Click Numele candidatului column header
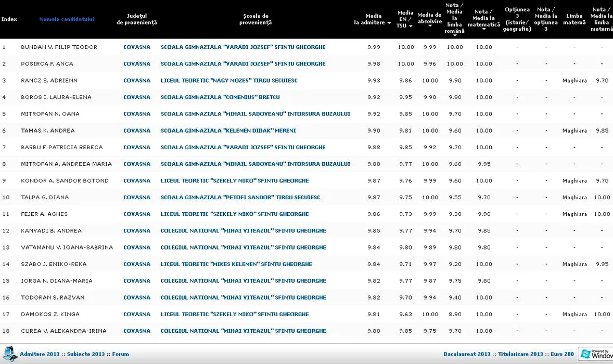 (x=67, y=19)
